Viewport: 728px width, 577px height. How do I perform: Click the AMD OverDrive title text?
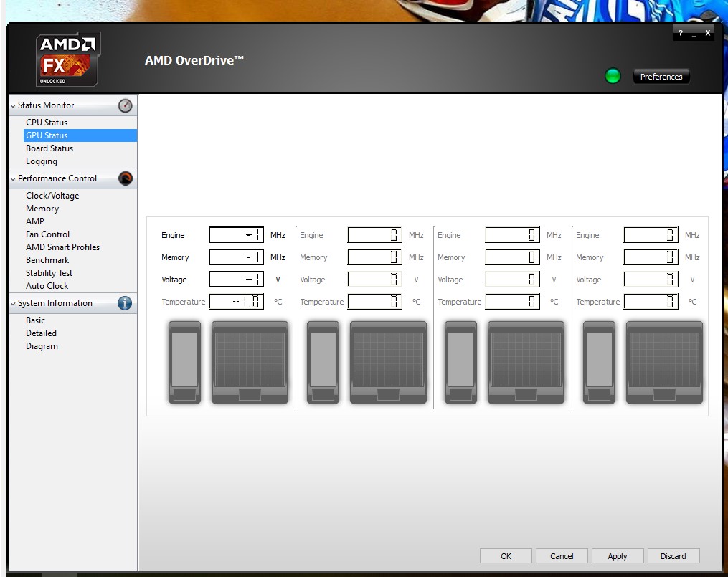[x=194, y=60]
